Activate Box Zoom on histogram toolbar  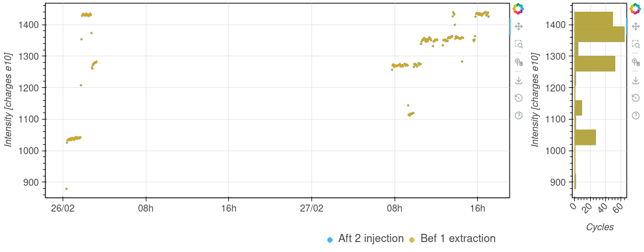coord(635,44)
